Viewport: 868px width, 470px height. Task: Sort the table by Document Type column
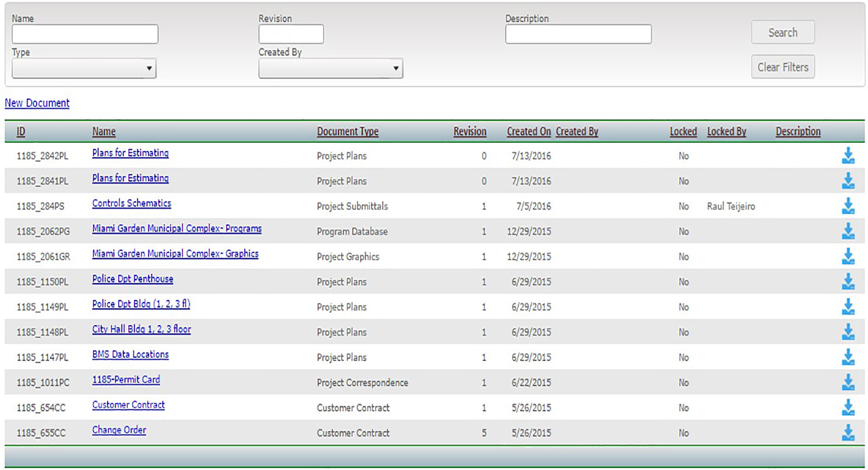tap(347, 131)
